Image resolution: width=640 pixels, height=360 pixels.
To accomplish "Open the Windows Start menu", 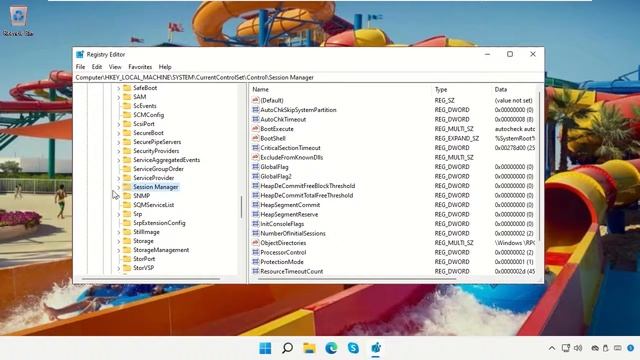I will click(265, 348).
